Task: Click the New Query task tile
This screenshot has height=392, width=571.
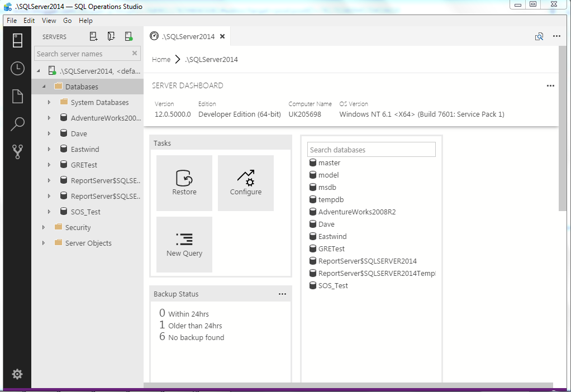Action: point(184,245)
